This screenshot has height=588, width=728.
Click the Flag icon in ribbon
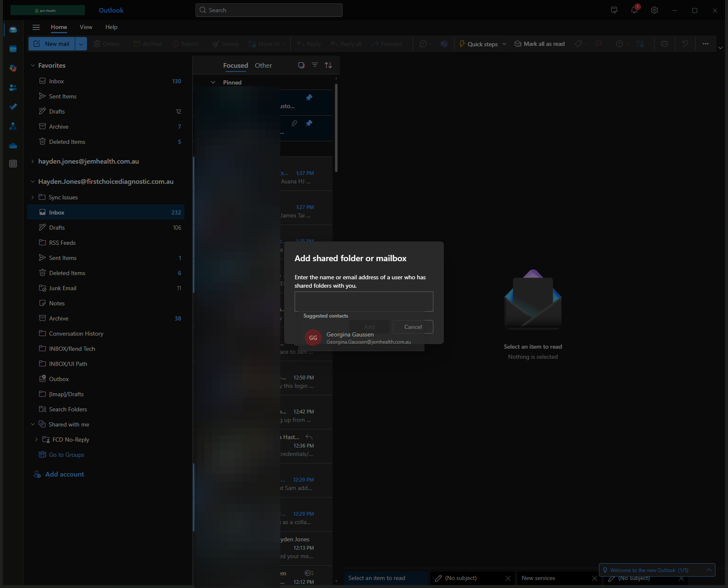(599, 44)
